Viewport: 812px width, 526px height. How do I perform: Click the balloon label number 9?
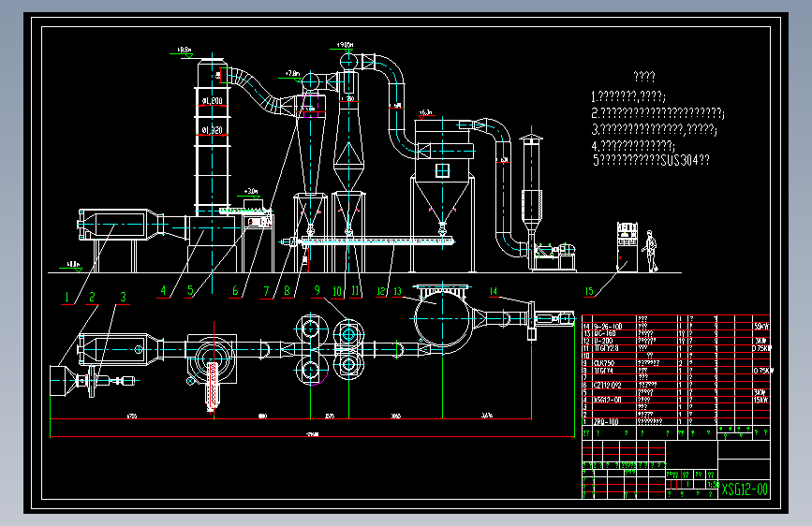pyautogui.click(x=317, y=291)
